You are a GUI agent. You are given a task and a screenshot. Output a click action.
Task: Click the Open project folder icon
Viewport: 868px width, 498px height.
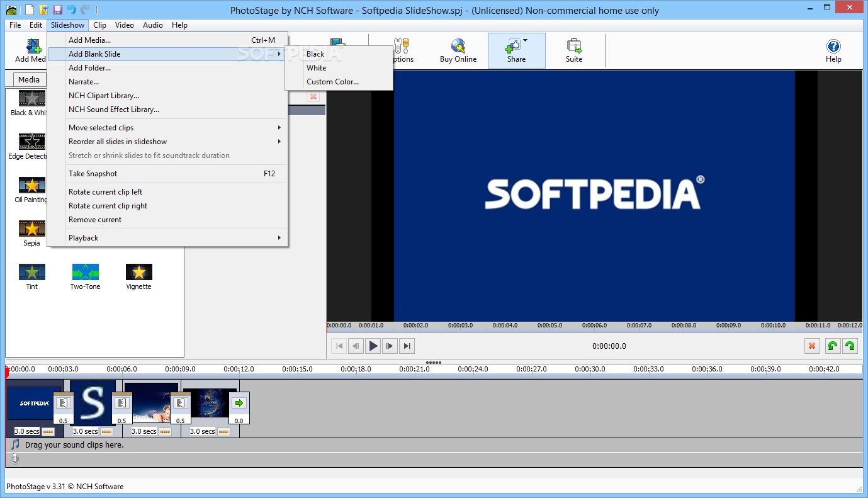click(43, 9)
